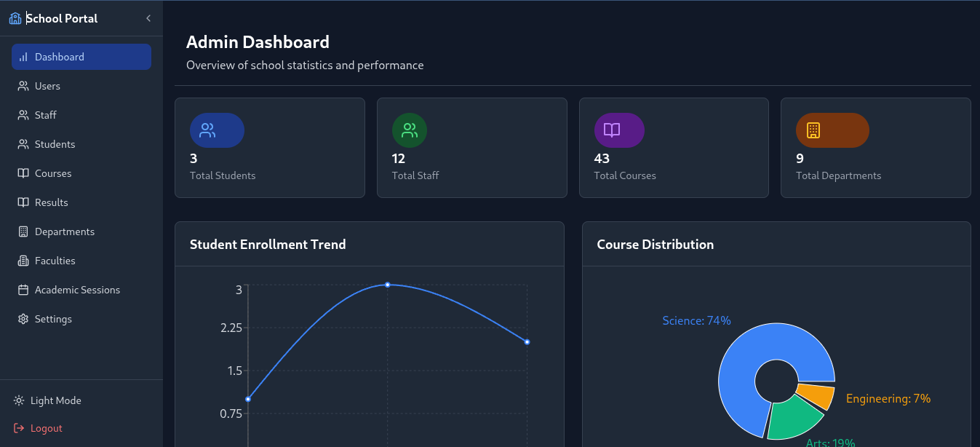
Task: Toggle Light Mode
Action: (x=55, y=400)
